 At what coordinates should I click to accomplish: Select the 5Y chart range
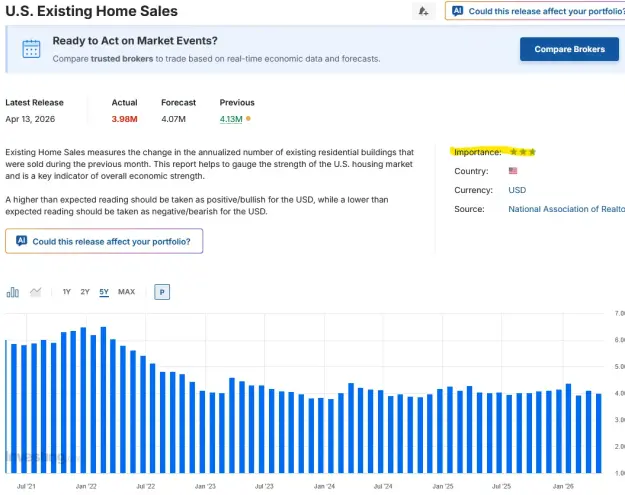[104, 292]
